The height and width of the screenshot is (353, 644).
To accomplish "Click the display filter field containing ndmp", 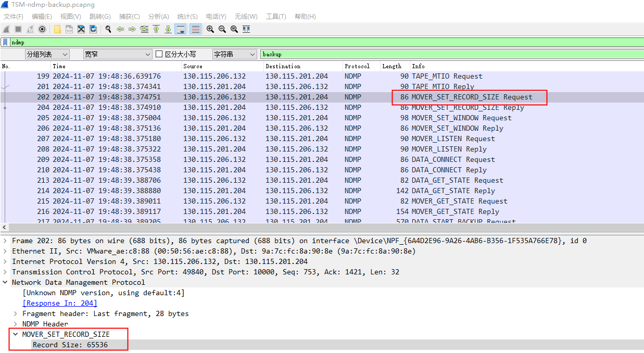I will (326, 42).
